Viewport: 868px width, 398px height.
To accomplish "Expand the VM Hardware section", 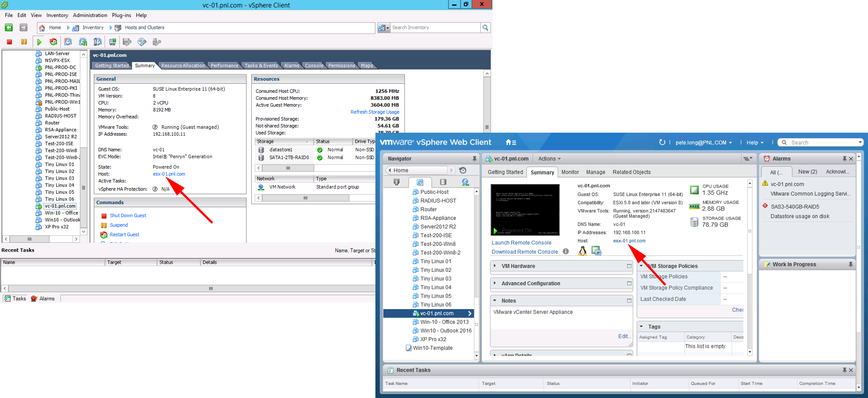I will point(495,266).
